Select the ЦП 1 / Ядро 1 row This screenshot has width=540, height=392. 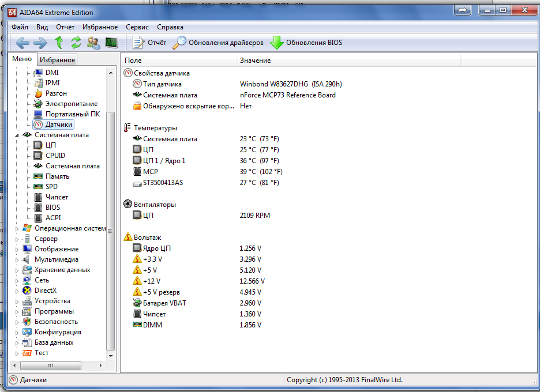[x=205, y=160]
